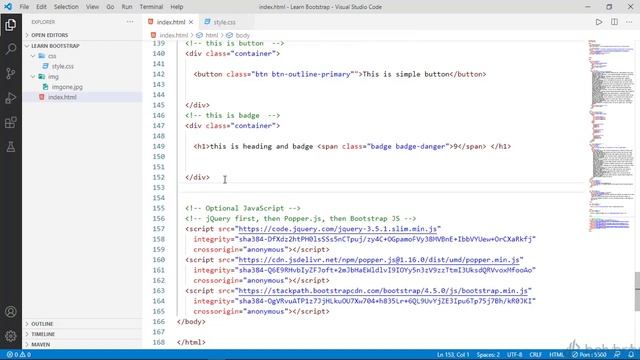Open the Go menu
The width and height of the screenshot is (640, 360).
[x=110, y=7]
